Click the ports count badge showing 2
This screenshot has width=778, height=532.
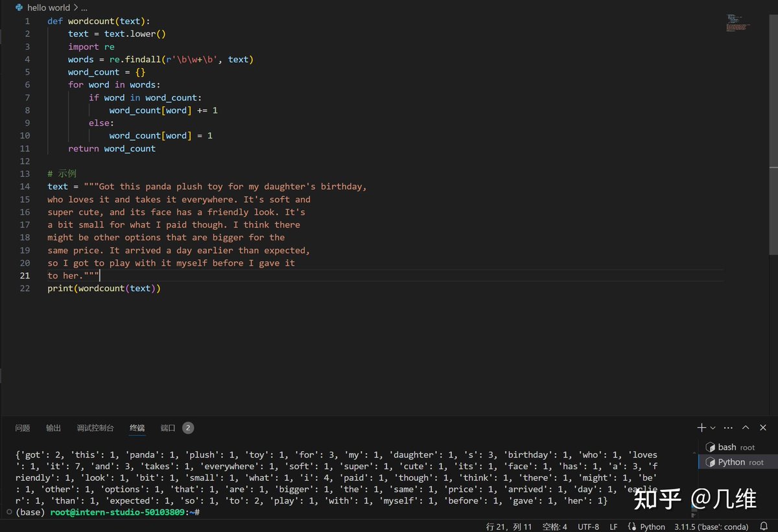(x=188, y=428)
